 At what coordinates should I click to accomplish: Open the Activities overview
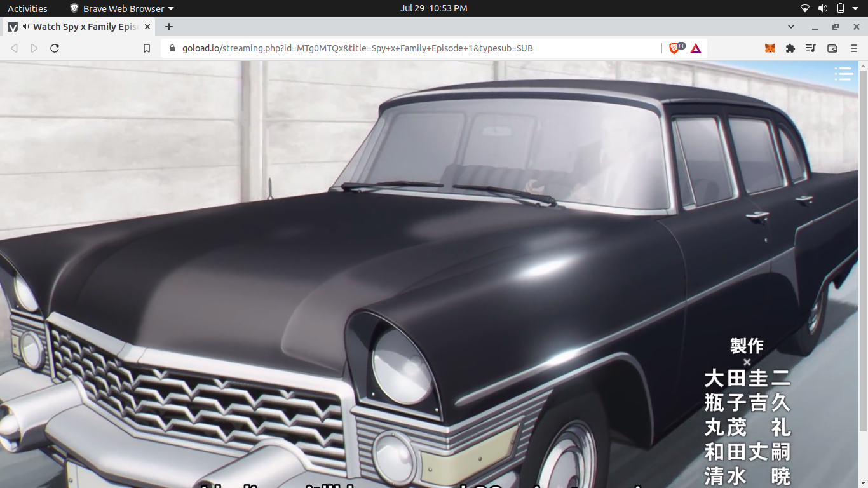(27, 8)
